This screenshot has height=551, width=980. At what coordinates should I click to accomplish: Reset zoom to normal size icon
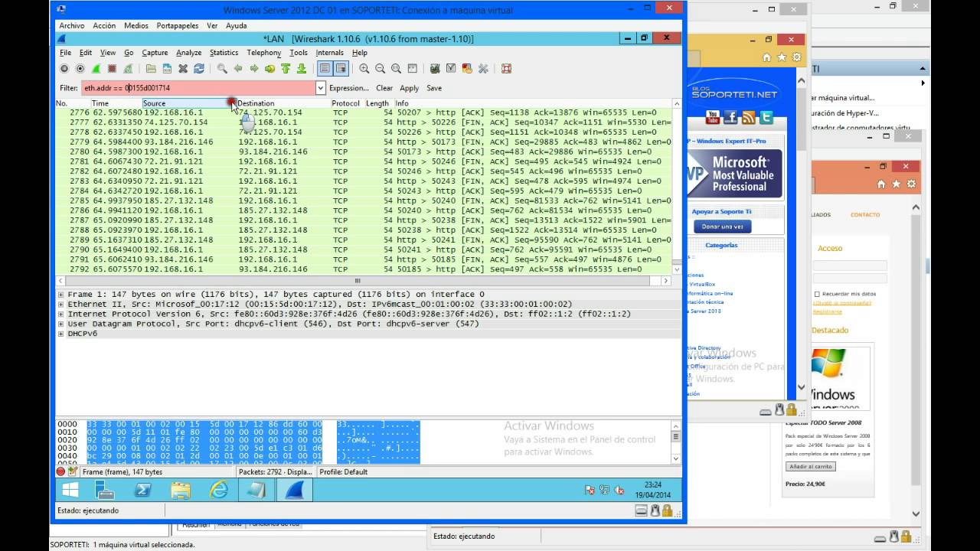point(396,68)
